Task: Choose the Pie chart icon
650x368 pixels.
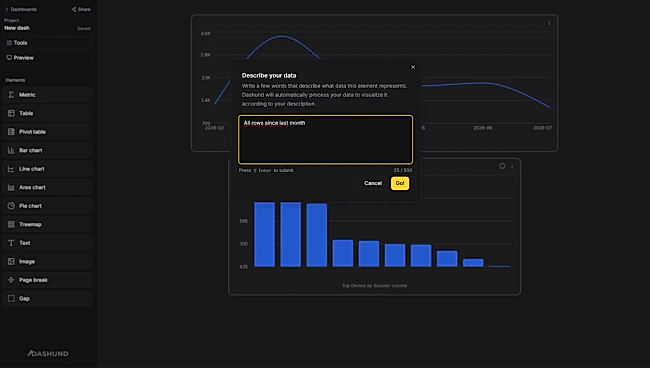Action: [x=11, y=206]
